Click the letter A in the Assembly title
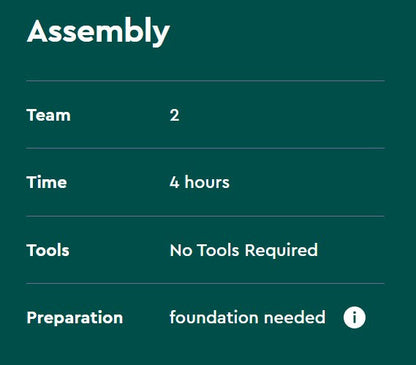Image resolution: width=416 pixels, height=365 pixels. (39, 31)
